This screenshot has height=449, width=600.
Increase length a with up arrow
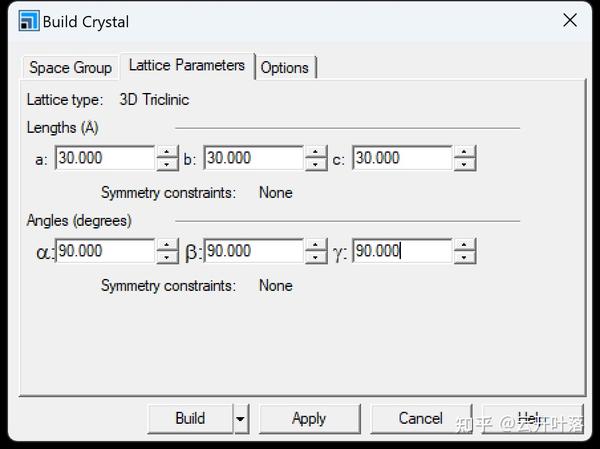[167, 152]
